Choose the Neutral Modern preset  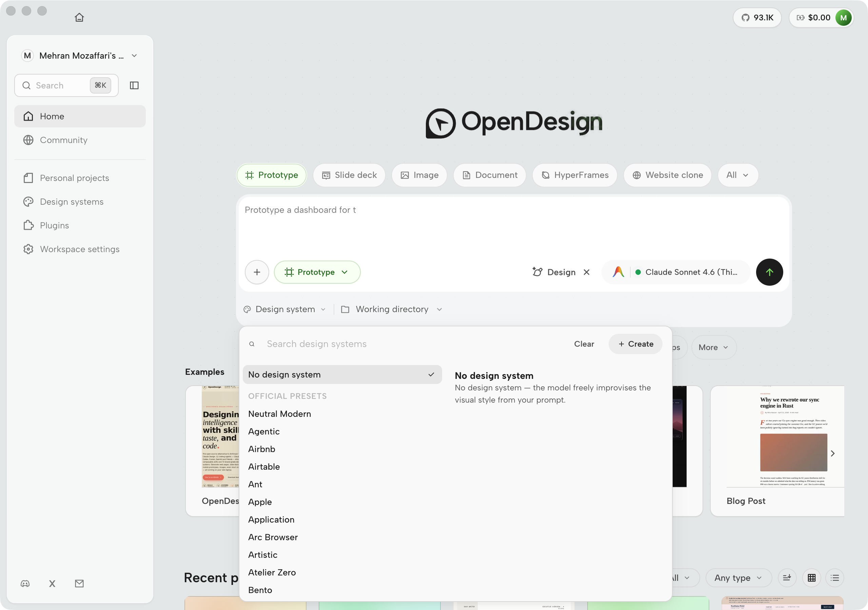point(342,414)
